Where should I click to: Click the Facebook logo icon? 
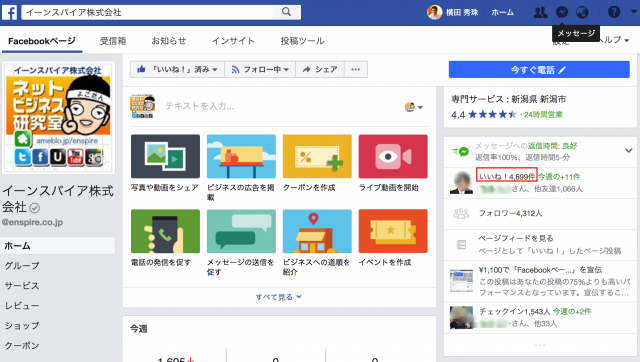[9, 12]
